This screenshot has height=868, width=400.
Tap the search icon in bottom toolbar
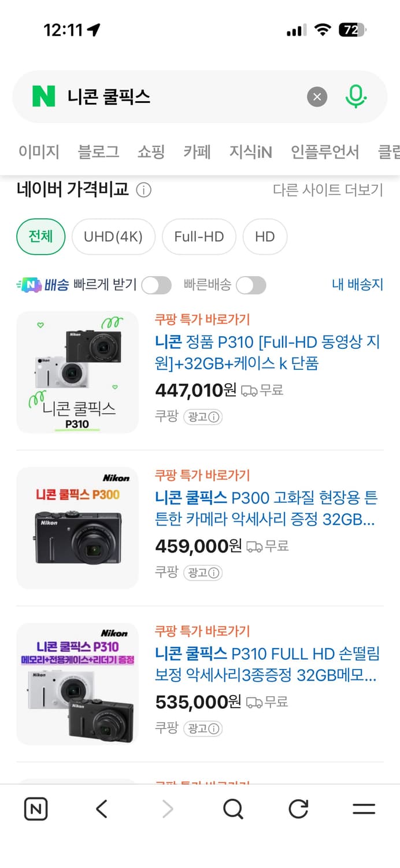[233, 808]
